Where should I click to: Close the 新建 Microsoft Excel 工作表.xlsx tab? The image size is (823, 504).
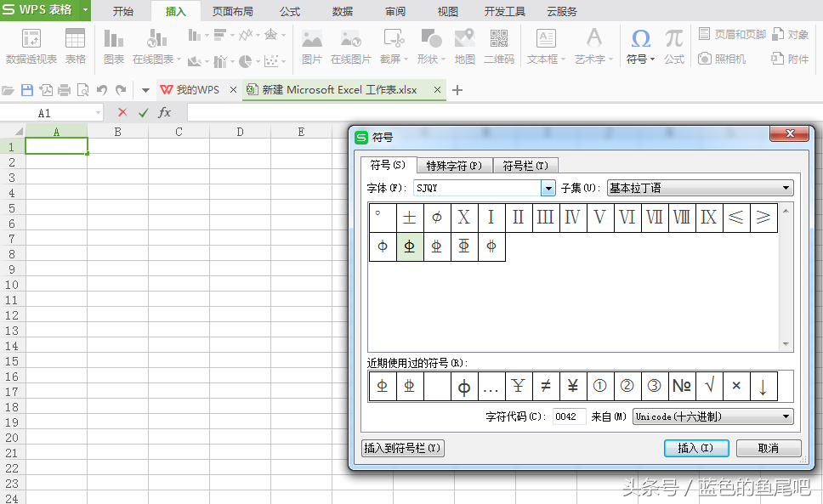point(437,90)
